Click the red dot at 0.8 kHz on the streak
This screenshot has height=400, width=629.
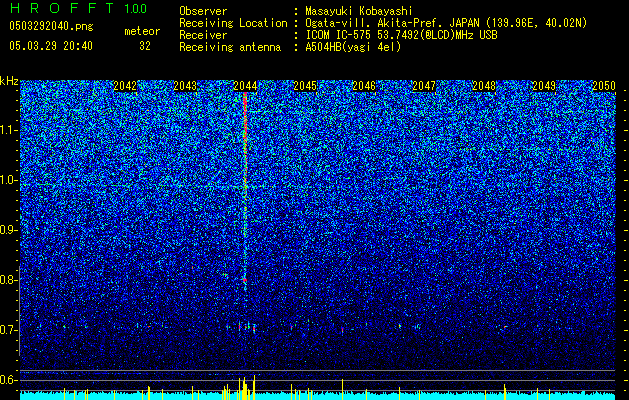(x=245, y=280)
